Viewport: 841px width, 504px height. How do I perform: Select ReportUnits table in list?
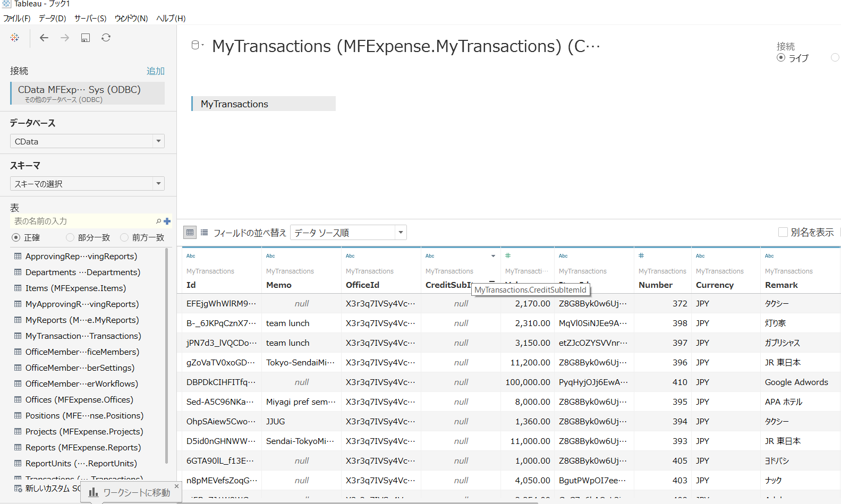(81, 463)
